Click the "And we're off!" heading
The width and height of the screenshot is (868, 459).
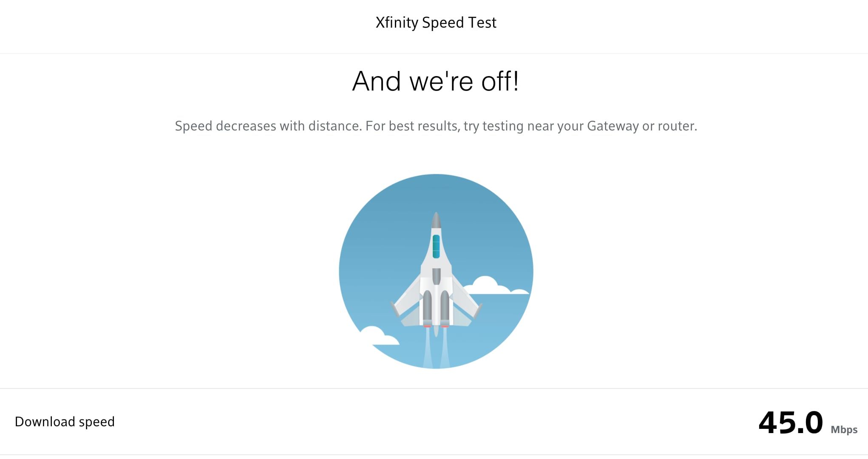(x=436, y=81)
